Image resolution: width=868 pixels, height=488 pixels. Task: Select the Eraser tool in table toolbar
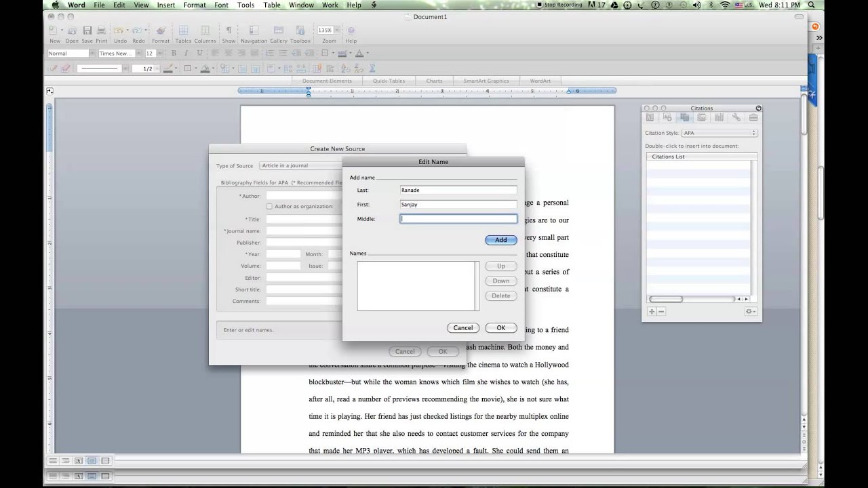[x=66, y=68]
